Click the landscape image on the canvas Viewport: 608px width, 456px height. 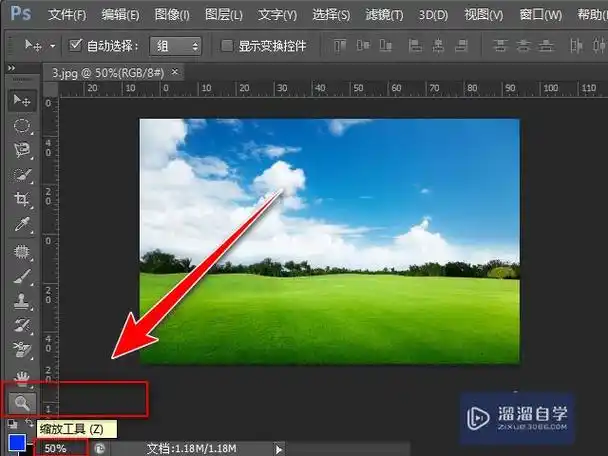[x=330, y=241]
